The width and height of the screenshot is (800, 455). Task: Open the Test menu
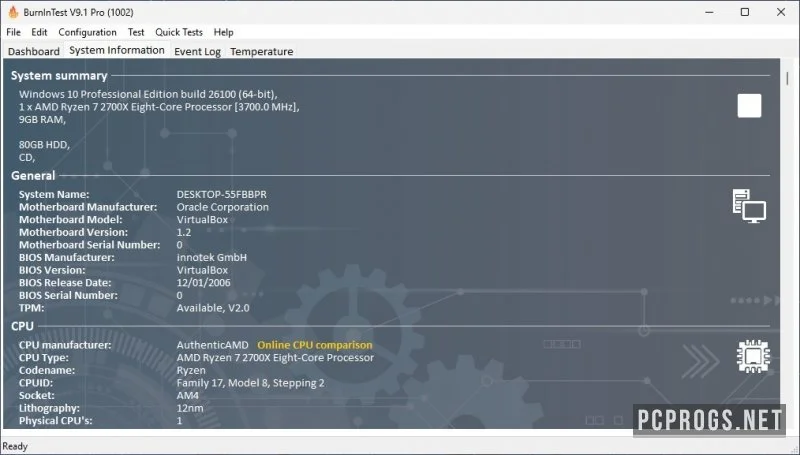click(x=136, y=32)
